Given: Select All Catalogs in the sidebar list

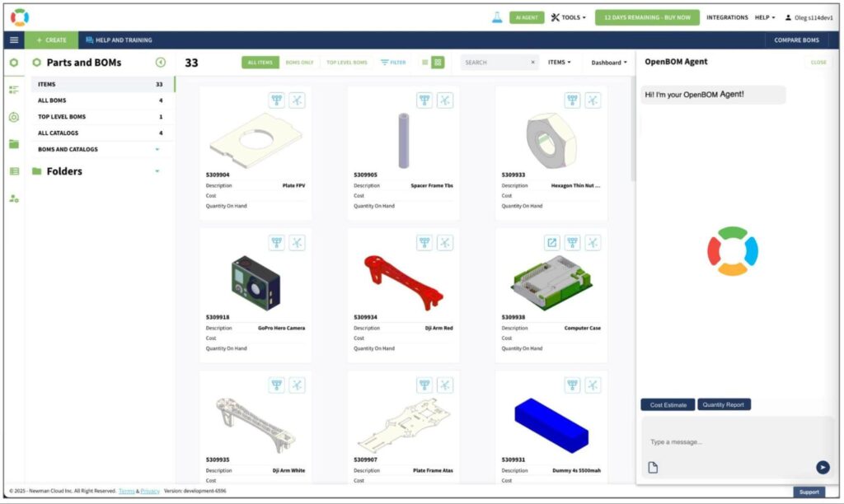Looking at the screenshot, I should [102, 133].
